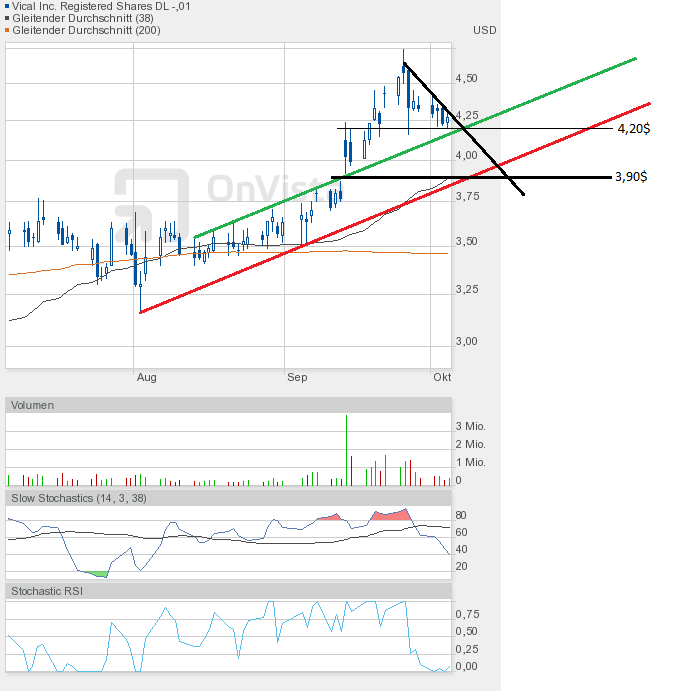Viewport: 694px width, 691px height.
Task: Click the Sep month label
Action: click(x=297, y=377)
